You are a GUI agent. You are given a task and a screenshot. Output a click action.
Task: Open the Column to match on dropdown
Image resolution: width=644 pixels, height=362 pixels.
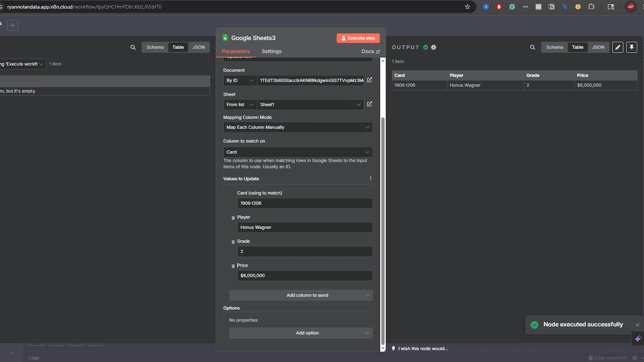[x=298, y=152]
